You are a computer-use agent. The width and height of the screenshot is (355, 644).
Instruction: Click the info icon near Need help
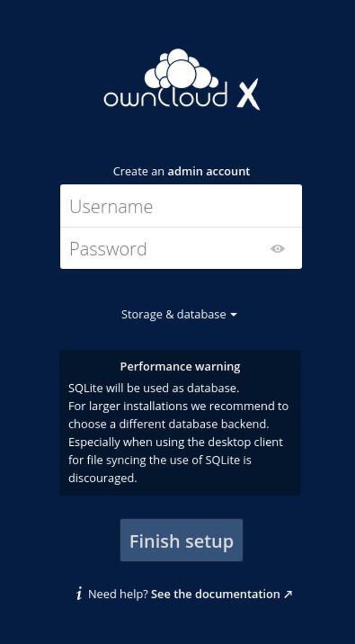point(81,593)
